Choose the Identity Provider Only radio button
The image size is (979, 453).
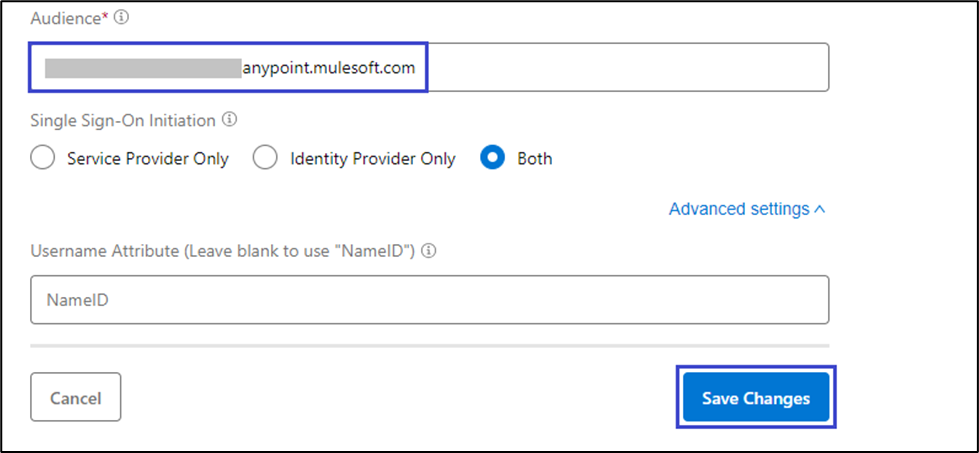[x=265, y=158]
